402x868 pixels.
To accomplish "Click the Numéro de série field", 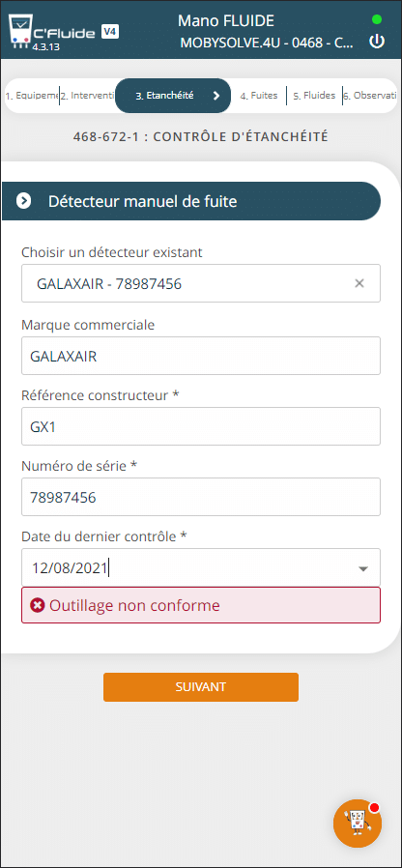I will pos(201,497).
